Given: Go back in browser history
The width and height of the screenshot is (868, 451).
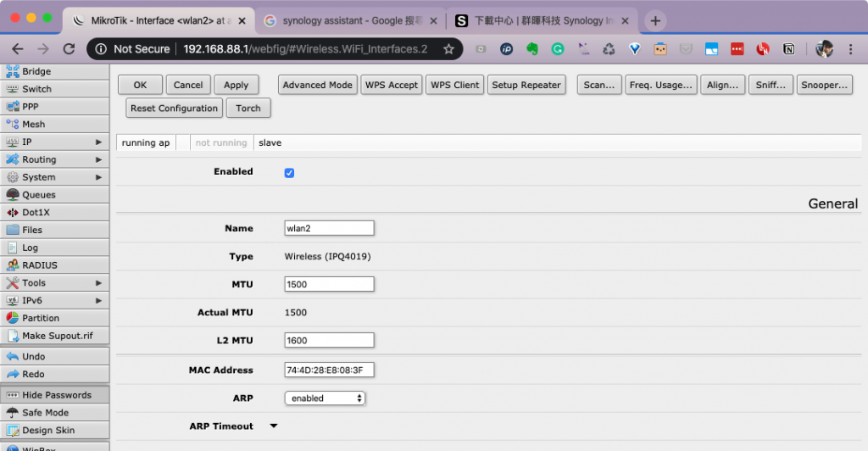Looking at the screenshot, I should (x=18, y=48).
